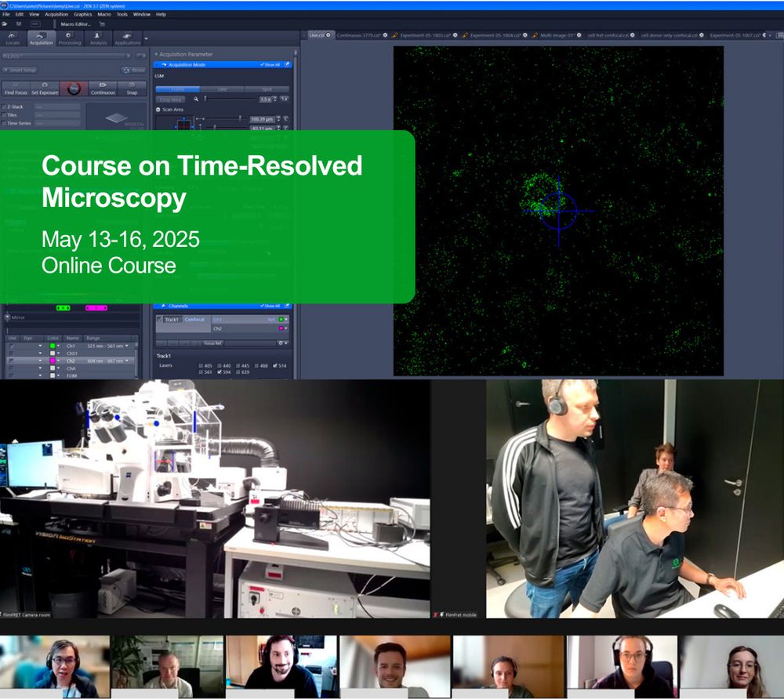The image size is (784, 699).
Task: Click the save toolbar icon
Action: (x=19, y=24)
